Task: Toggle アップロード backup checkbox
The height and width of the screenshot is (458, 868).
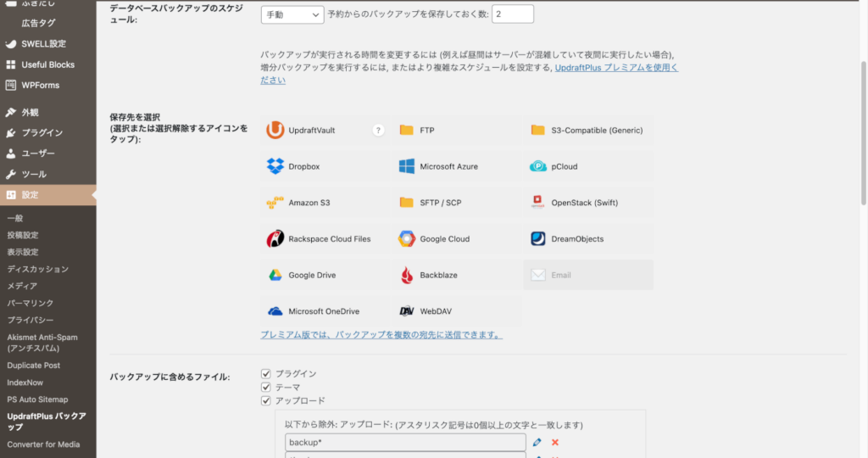Action: pyautogui.click(x=265, y=400)
